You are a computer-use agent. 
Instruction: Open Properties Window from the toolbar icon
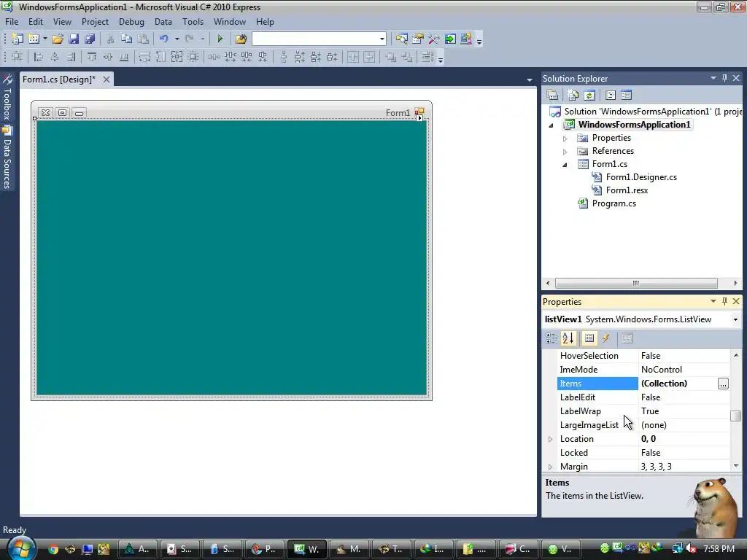[x=418, y=39]
